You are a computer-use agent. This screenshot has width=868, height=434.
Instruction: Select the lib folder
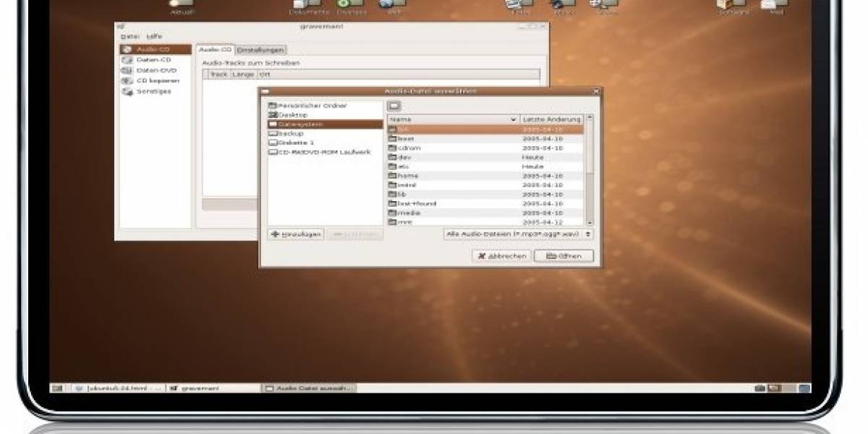point(485,195)
